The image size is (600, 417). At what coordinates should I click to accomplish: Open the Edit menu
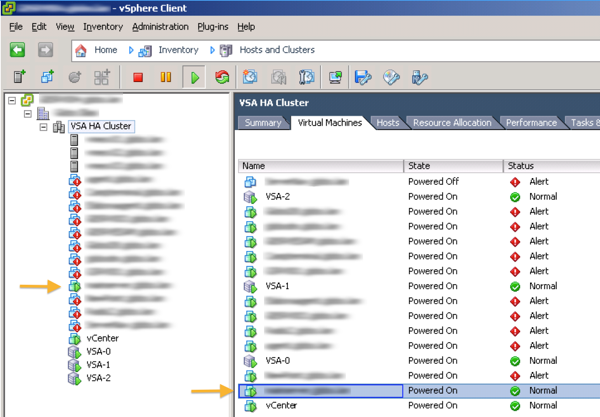[39, 27]
